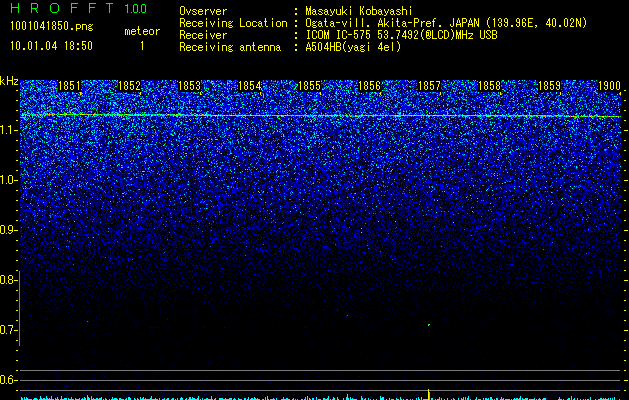Click the 'Ovserver' field label
Screen dimensions: 629x400
click(x=203, y=11)
